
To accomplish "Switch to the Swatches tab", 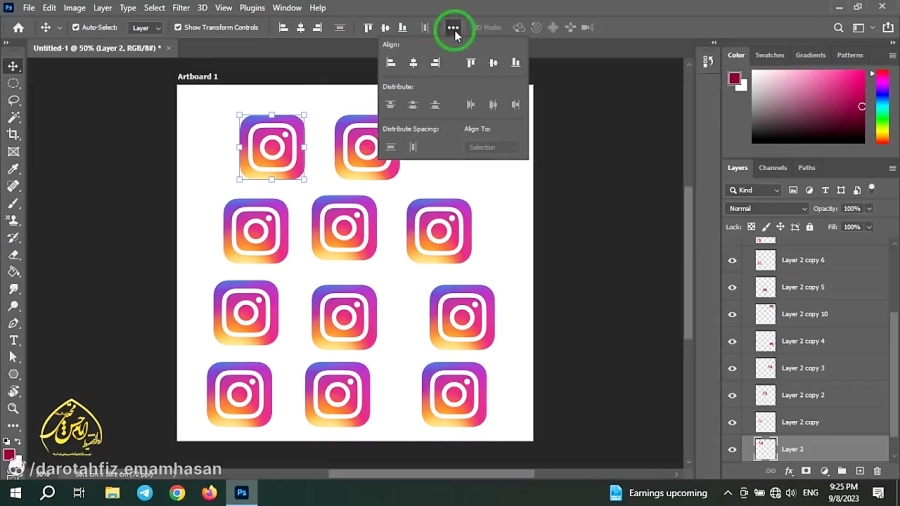I will pyautogui.click(x=769, y=55).
